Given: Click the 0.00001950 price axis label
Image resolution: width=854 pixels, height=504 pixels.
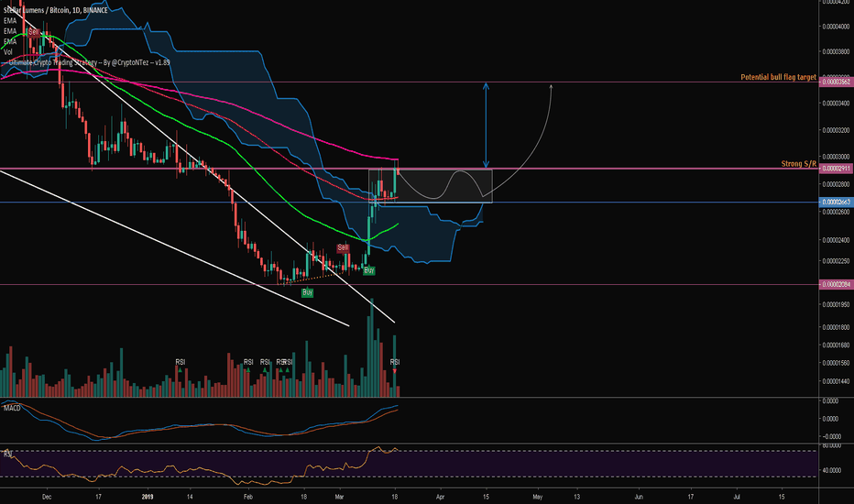Looking at the screenshot, I should click(836, 304).
